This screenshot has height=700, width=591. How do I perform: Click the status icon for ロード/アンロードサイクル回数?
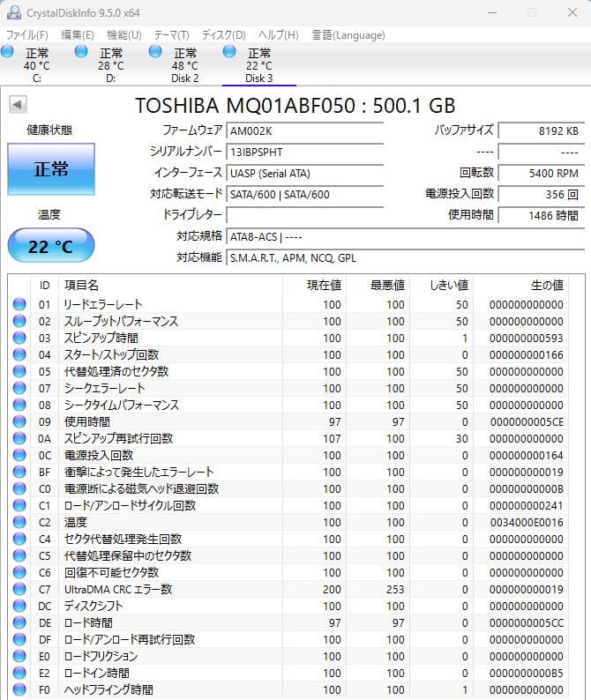19,505
